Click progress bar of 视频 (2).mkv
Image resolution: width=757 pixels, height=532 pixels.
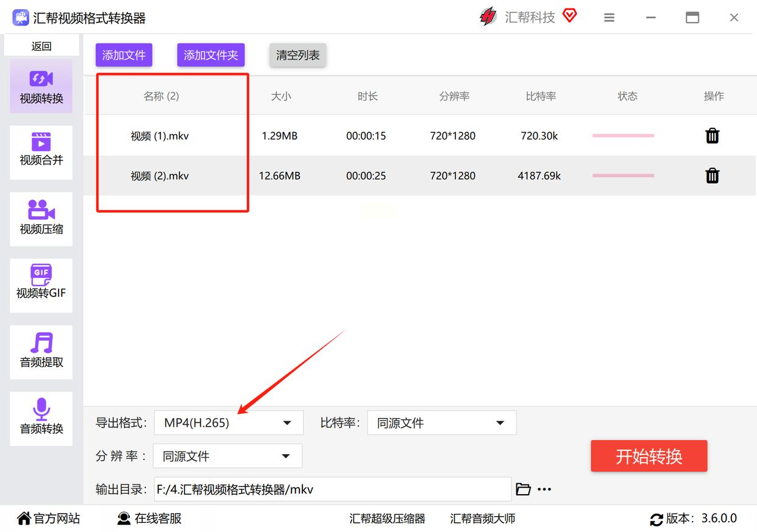pos(623,176)
